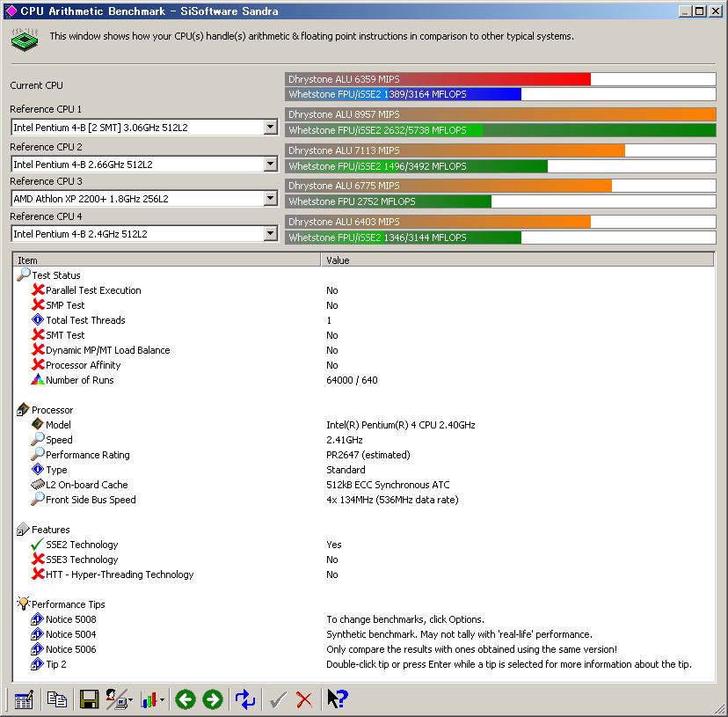
Task: Click the green check beside SSE2 Technology
Action: click(37, 545)
